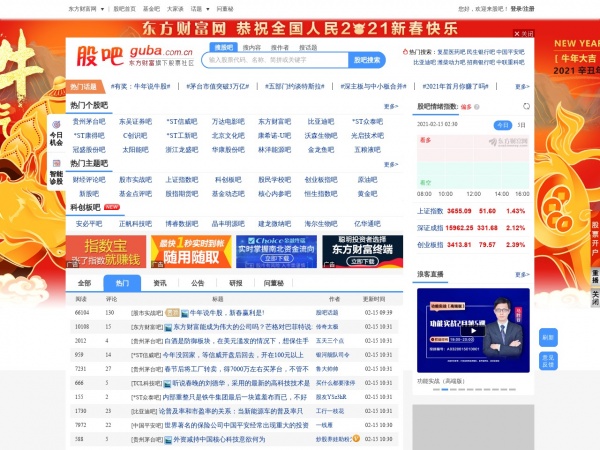Screen dimensions: 600x450
Task: Open the 智能诊股 sidebar icon
Action: click(x=56, y=172)
